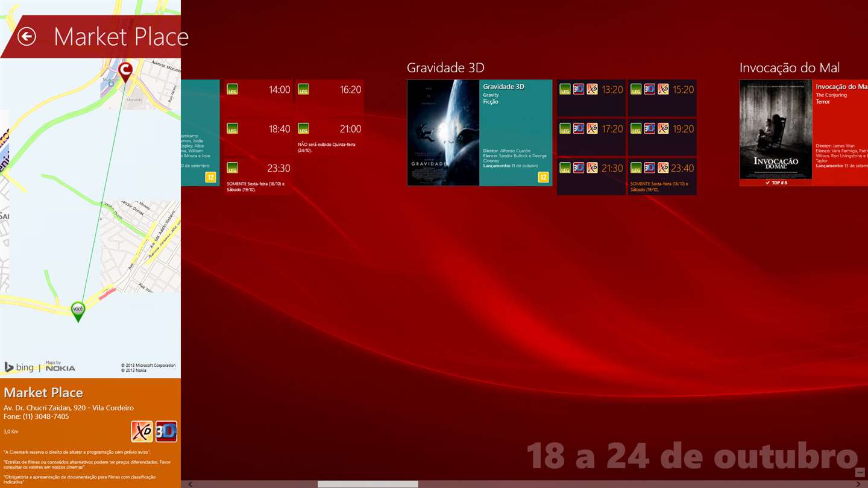Pick the 13:20 Gravidade 3D session
The image size is (868, 488).
pos(591,98)
